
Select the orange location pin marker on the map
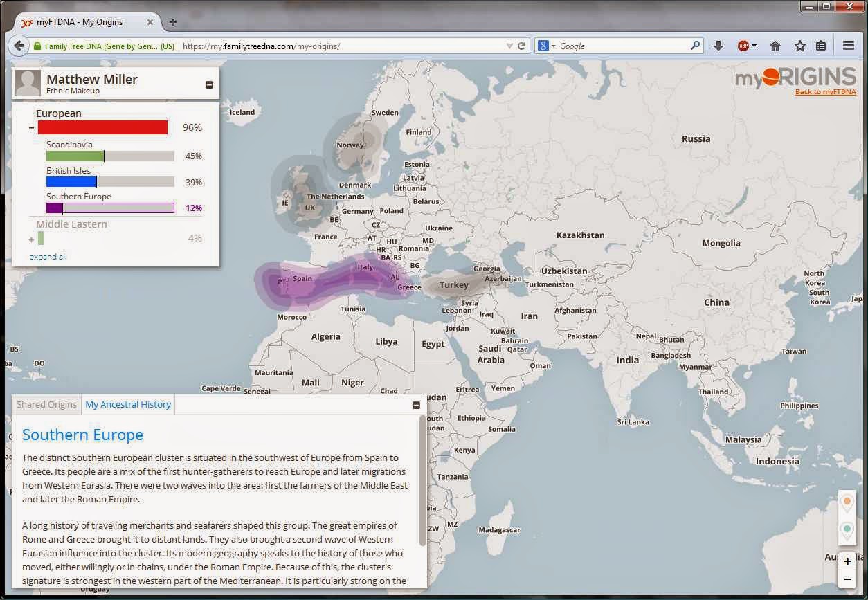[x=847, y=500]
